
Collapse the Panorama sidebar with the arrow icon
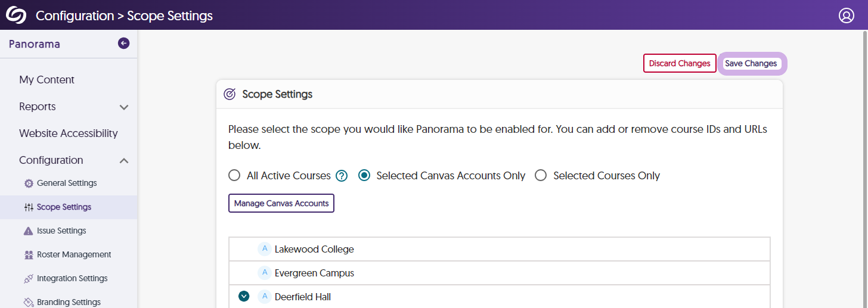[x=123, y=43]
